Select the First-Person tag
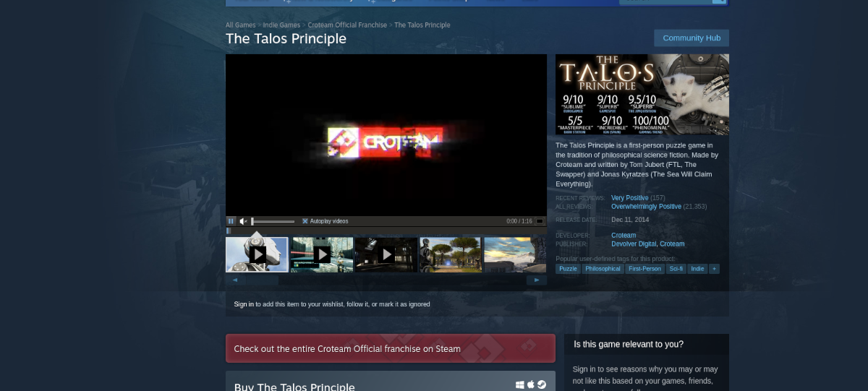Screen dimensions: 868x391 point(645,269)
